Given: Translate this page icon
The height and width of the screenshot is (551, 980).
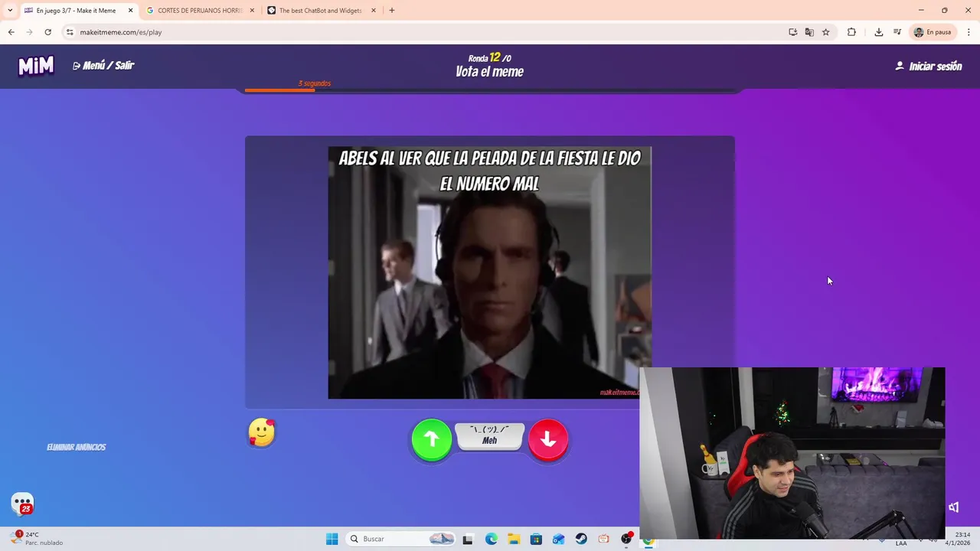Looking at the screenshot, I should pos(809,32).
